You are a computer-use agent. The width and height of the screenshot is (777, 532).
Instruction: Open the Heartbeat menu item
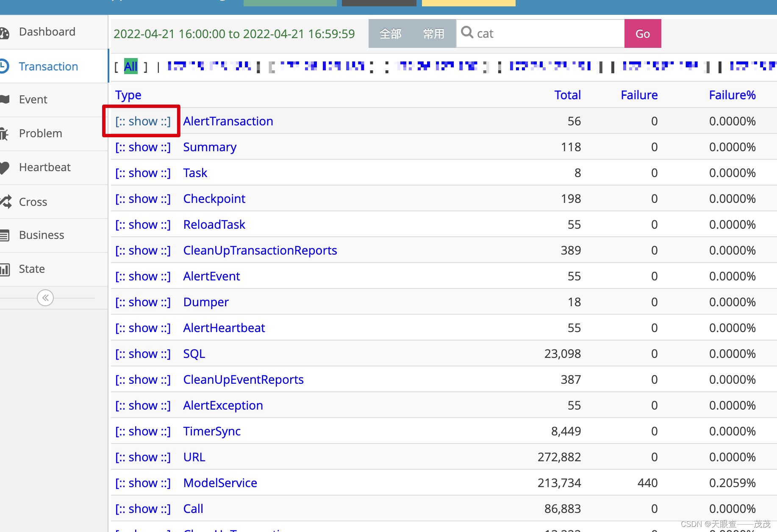click(x=45, y=167)
